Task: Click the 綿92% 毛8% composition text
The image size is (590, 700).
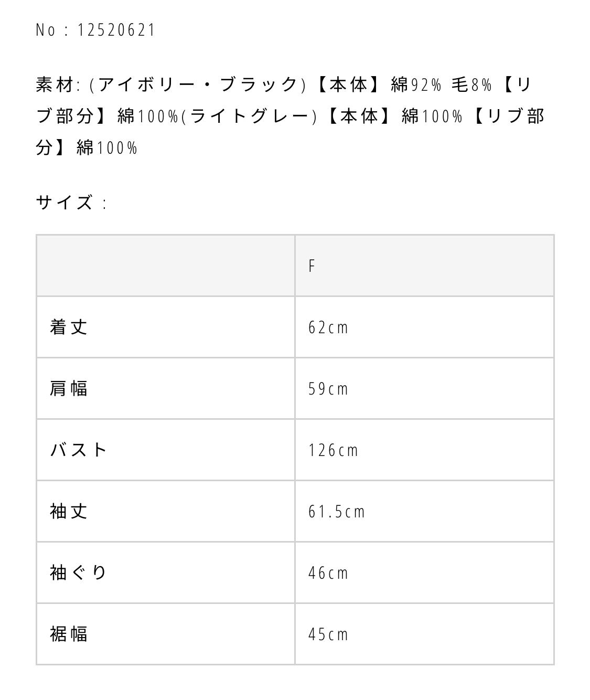Action: coord(441,84)
